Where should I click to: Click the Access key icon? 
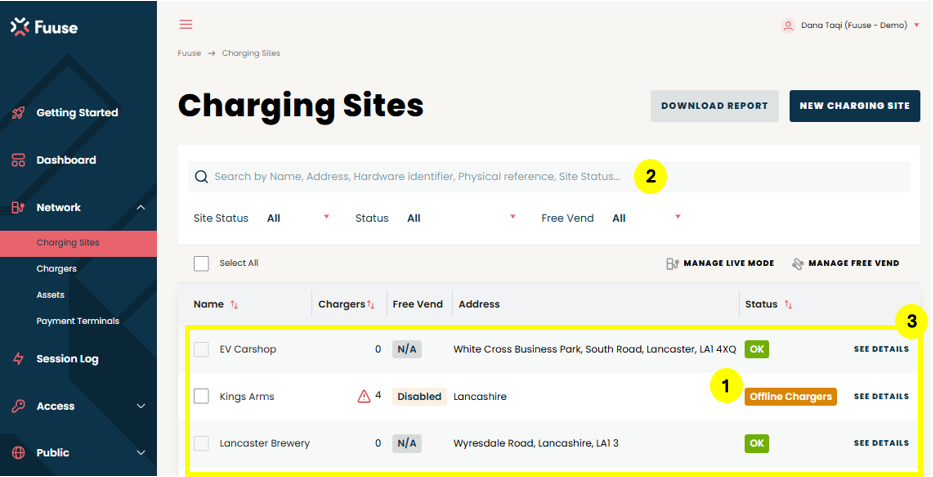18,406
